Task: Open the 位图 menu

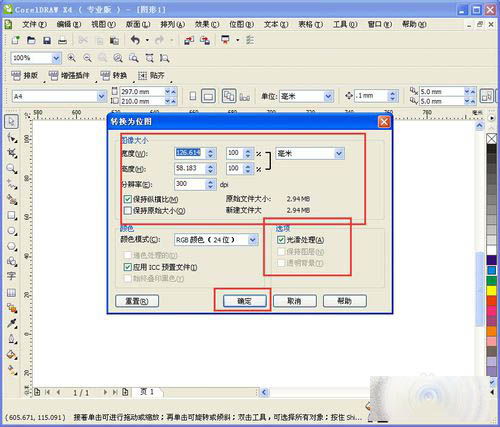Action: (241, 24)
